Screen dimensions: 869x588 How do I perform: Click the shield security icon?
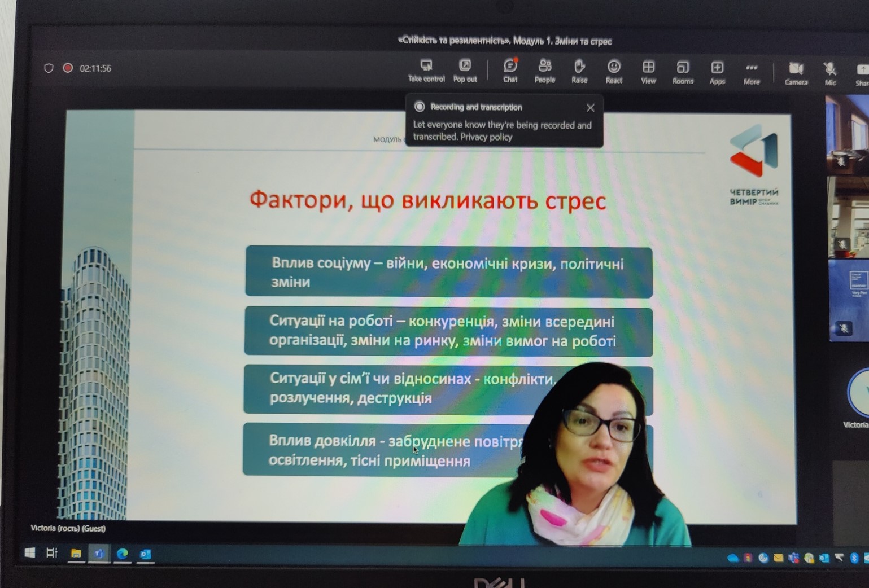coord(49,68)
